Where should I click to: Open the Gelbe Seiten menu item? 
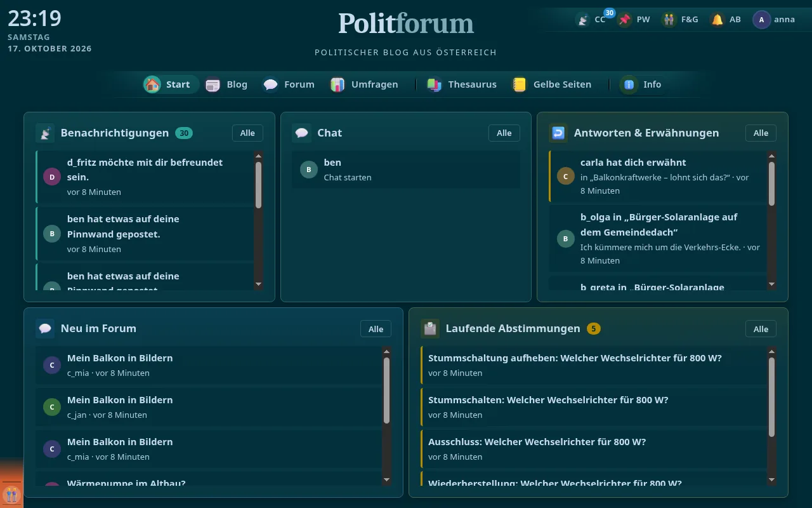[x=553, y=84]
